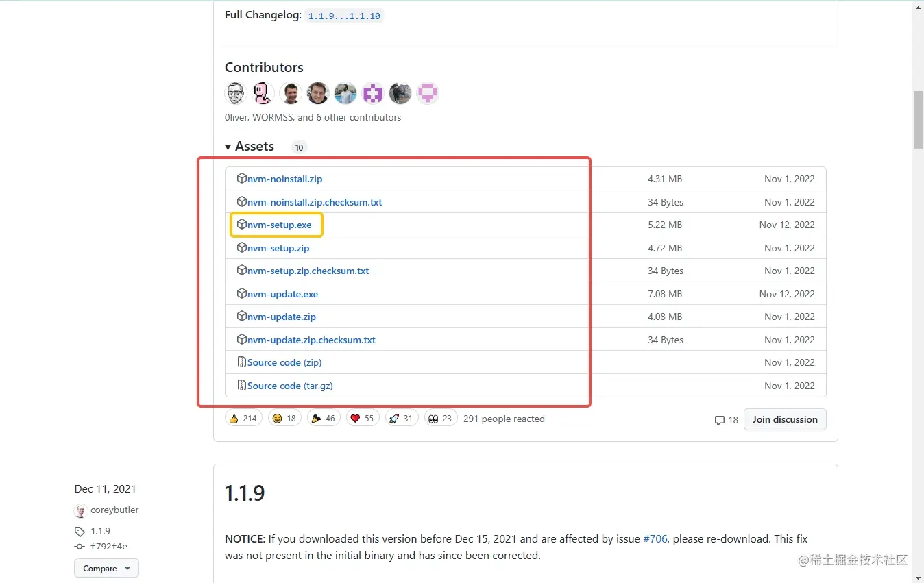
Task: React with laugh emoji (18)
Action: 284,419
